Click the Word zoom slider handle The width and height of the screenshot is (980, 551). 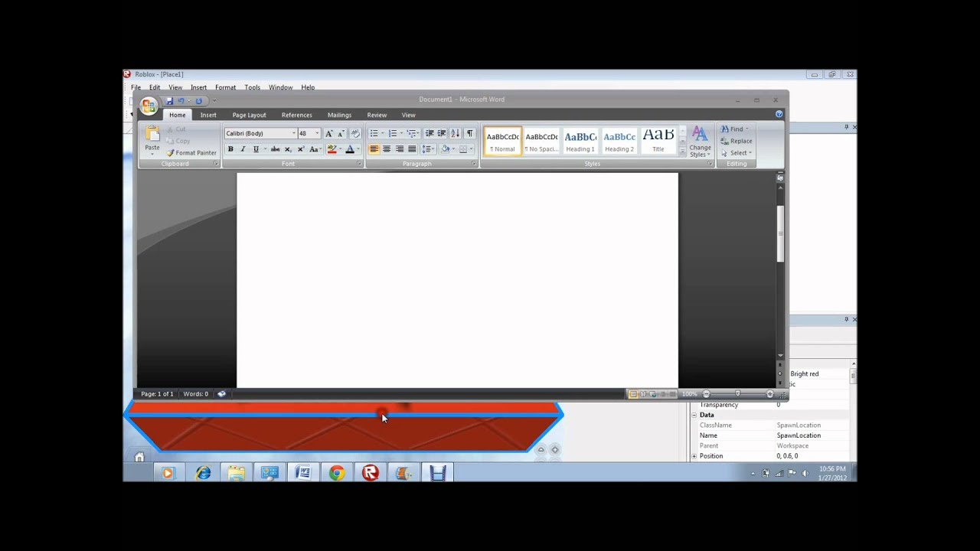[737, 394]
